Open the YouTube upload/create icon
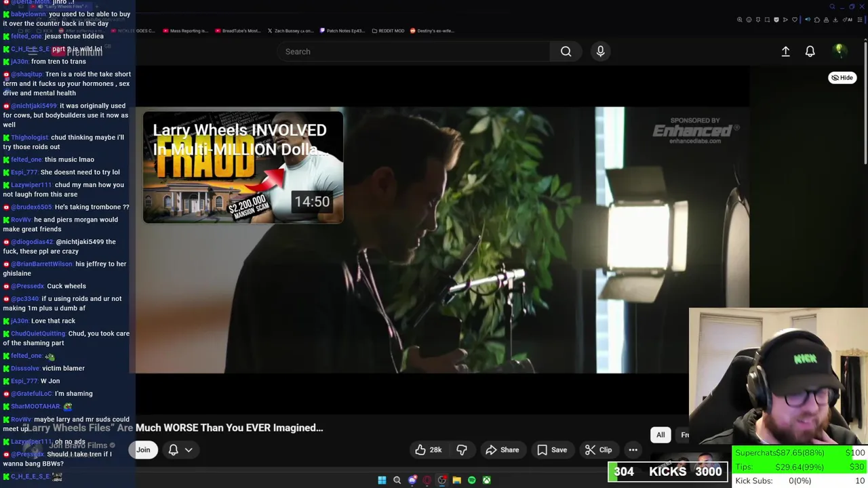The width and height of the screenshot is (868, 488). (785, 52)
